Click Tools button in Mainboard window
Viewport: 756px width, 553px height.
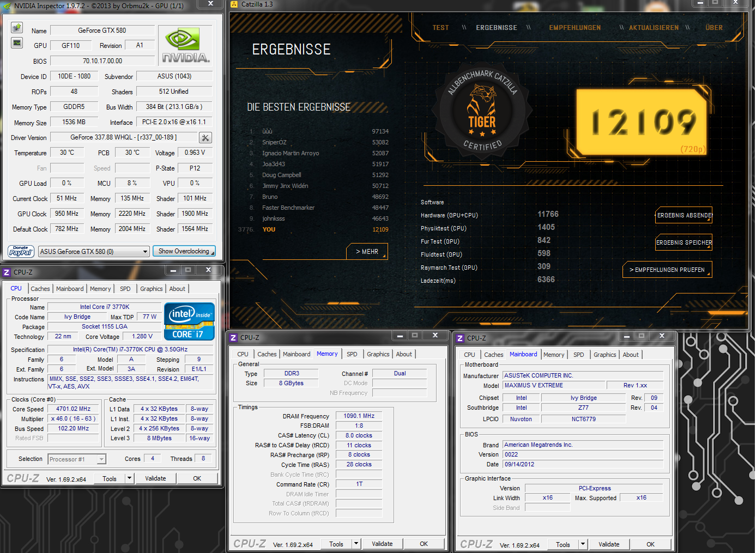pyautogui.click(x=563, y=544)
